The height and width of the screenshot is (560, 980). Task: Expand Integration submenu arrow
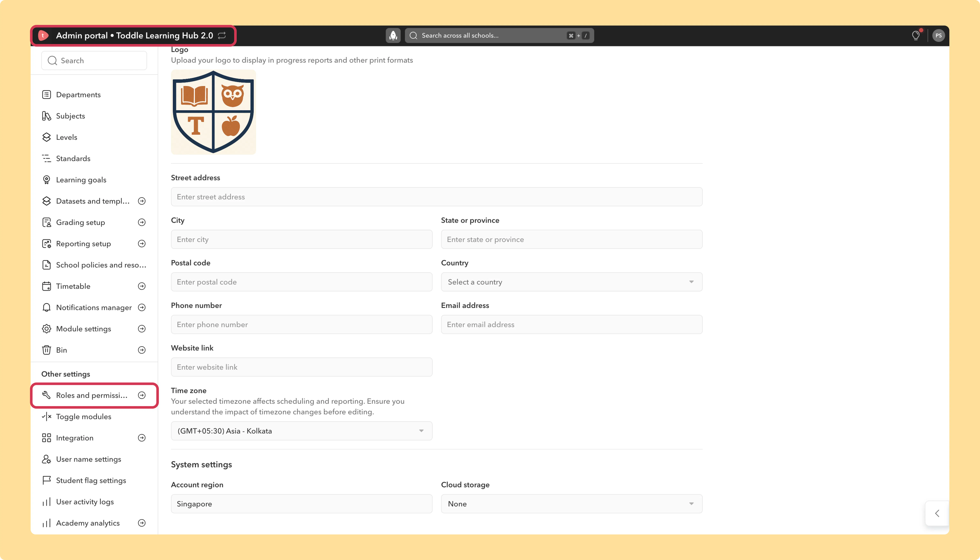pos(142,438)
